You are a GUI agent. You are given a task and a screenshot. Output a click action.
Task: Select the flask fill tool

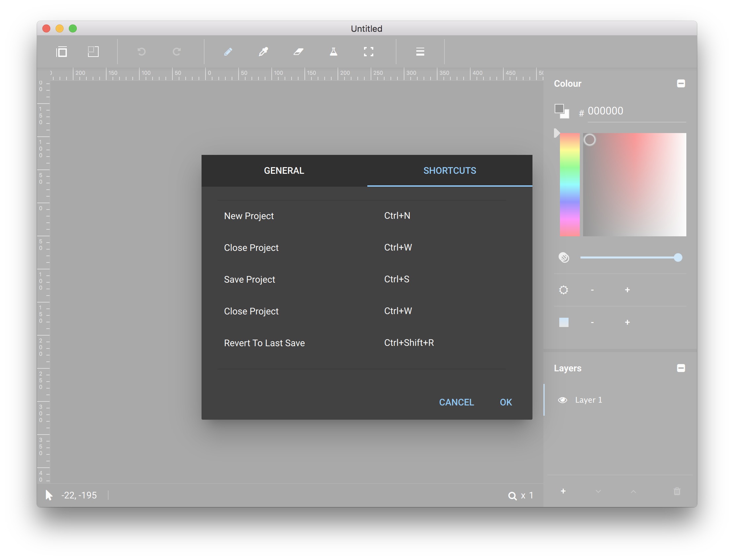(x=333, y=52)
